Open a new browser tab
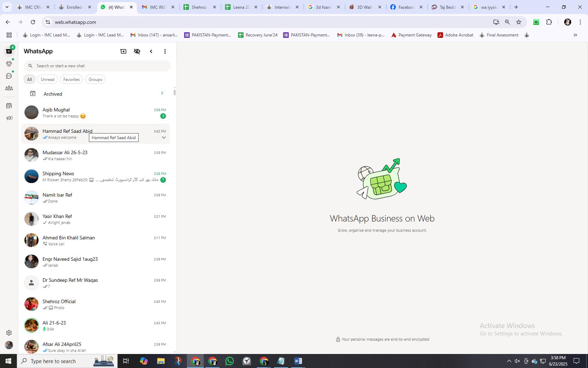 pos(516,7)
